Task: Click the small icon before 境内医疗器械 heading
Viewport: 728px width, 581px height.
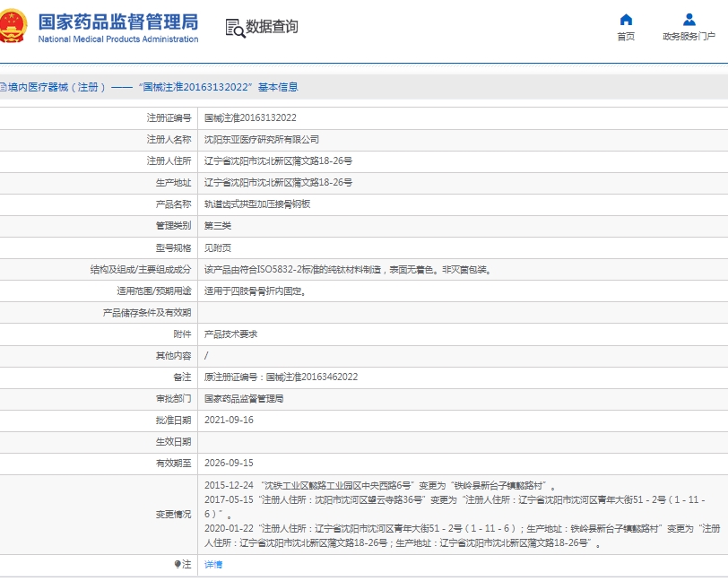Action: 3,87
